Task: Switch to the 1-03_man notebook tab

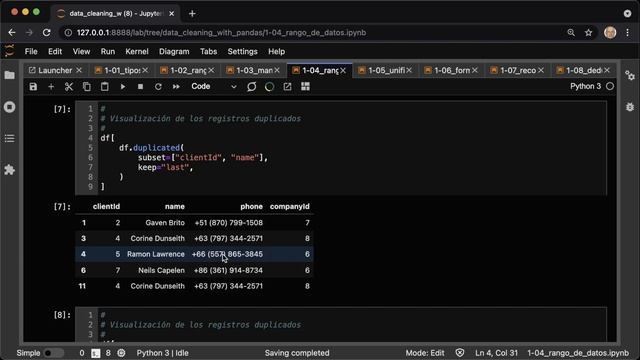Action: coord(254,70)
